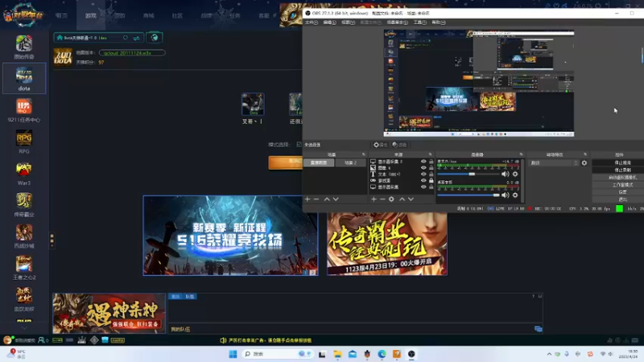Pop out the OBS audio mixer dock panel
644x362 pixels.
tap(521, 154)
